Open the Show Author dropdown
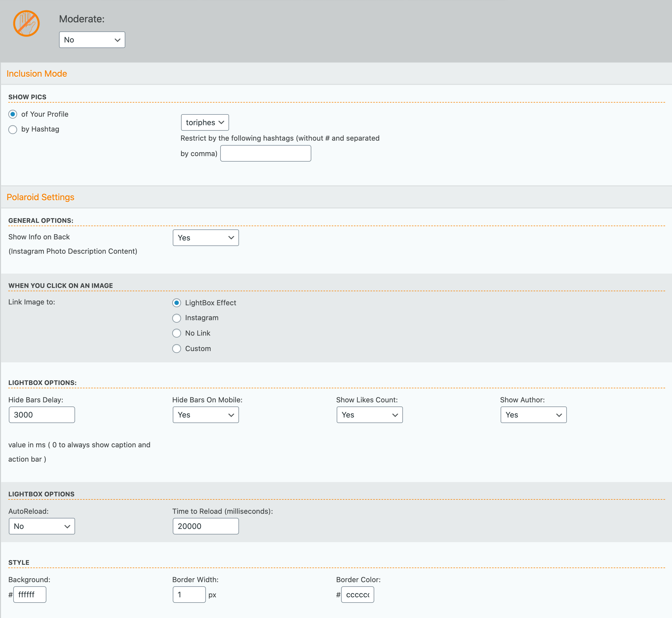 533,415
